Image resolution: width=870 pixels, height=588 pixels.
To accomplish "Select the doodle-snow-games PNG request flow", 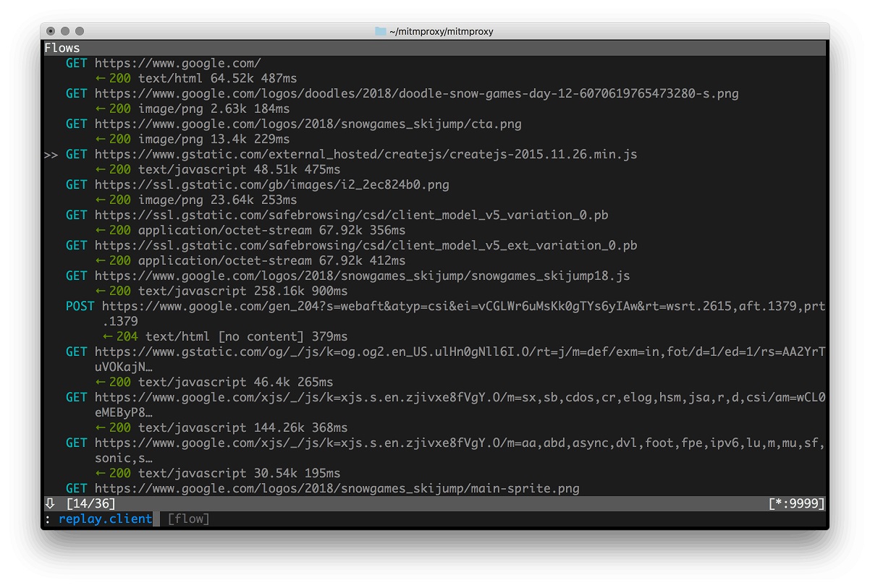I will tap(416, 93).
